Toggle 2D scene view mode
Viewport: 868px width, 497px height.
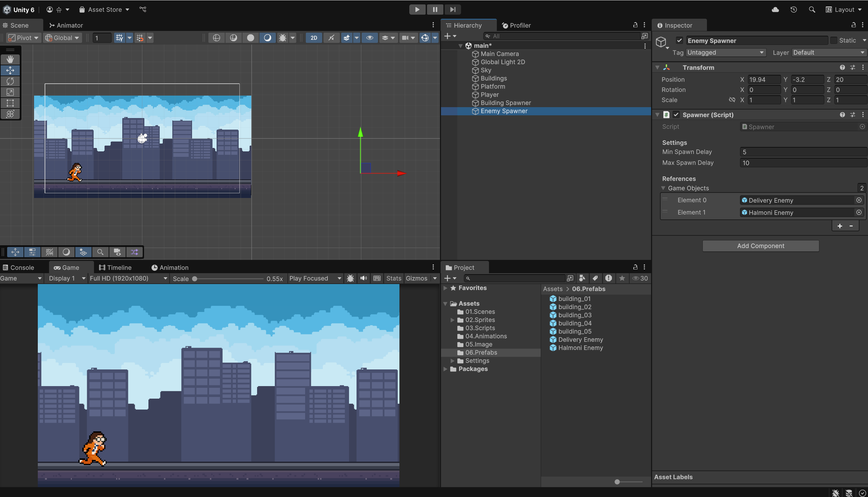pos(314,38)
